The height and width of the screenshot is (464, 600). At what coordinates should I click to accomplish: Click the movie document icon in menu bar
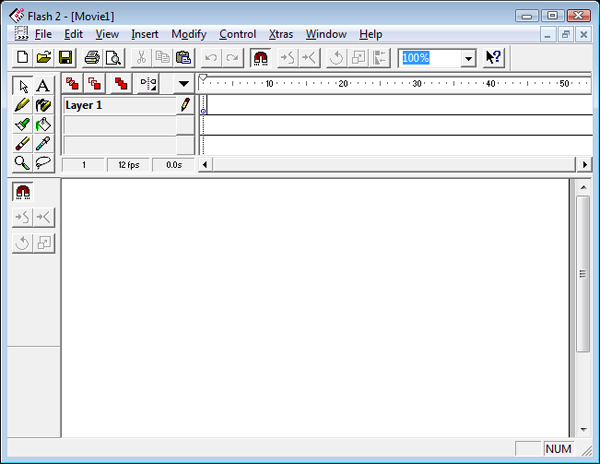[x=21, y=34]
